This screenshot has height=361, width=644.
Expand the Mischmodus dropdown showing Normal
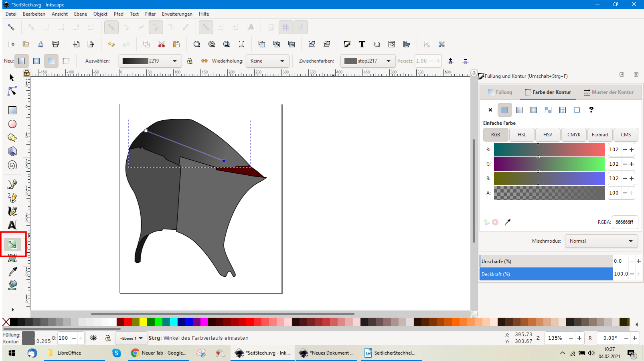[x=601, y=241]
